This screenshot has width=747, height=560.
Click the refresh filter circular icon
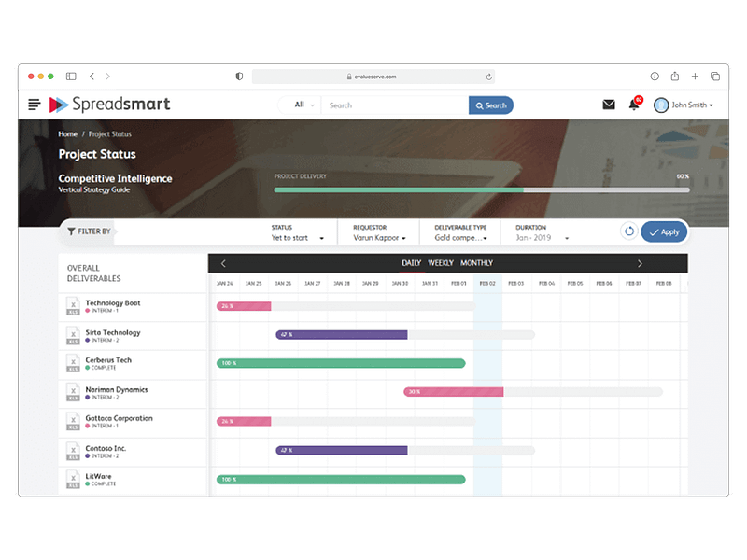(x=629, y=231)
